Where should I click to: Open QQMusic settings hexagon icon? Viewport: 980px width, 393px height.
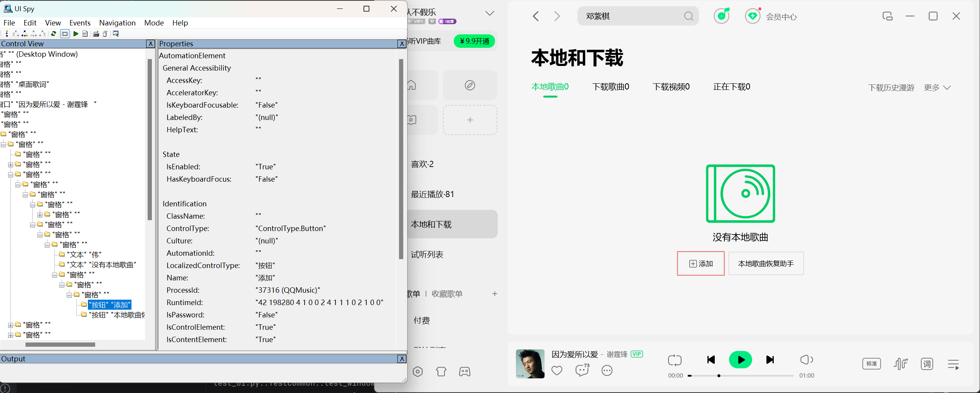[418, 371]
